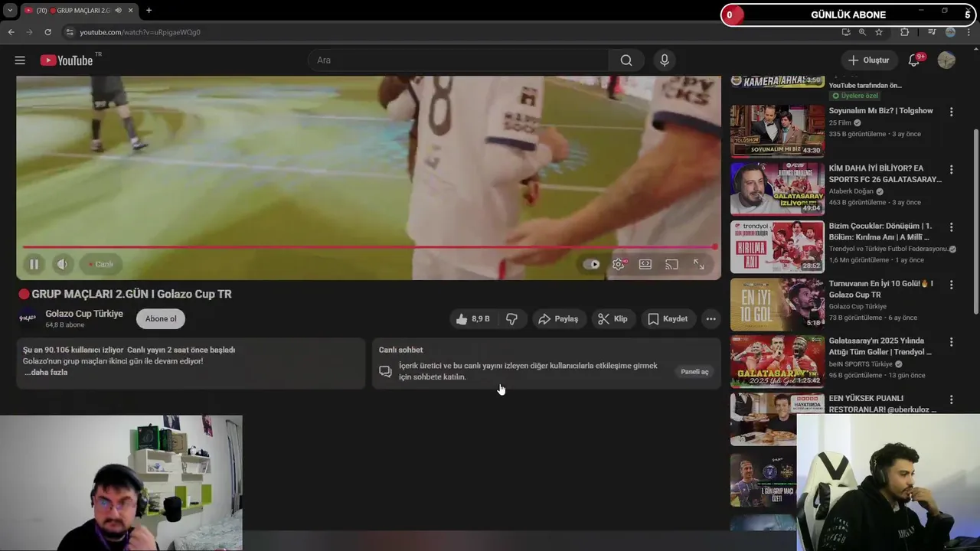Save video with Kaydet button
This screenshot has height=551, width=980.
[668, 319]
